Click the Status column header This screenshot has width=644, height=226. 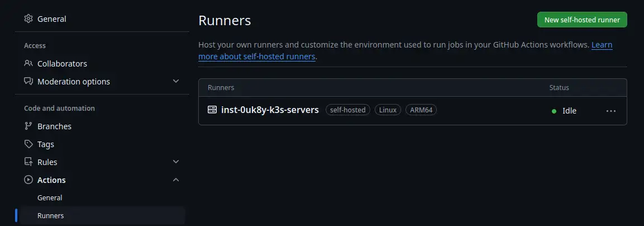559,88
